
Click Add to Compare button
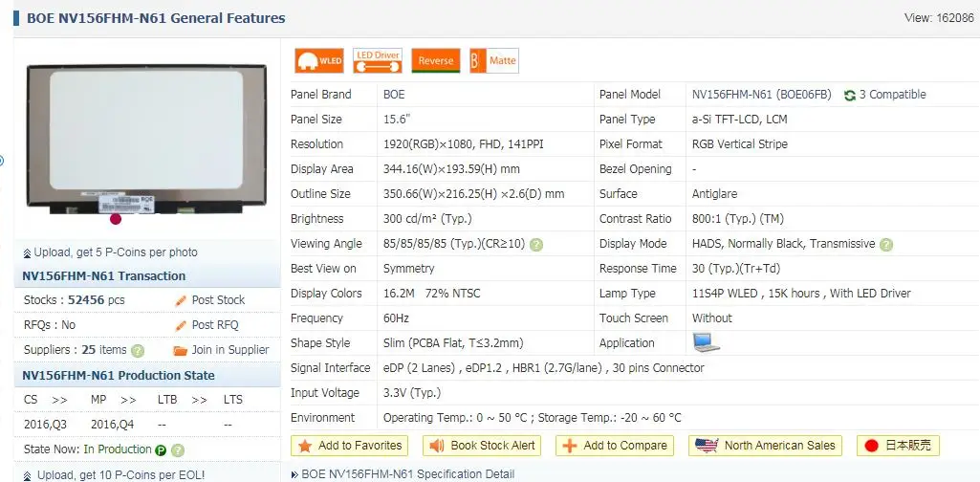pos(615,446)
